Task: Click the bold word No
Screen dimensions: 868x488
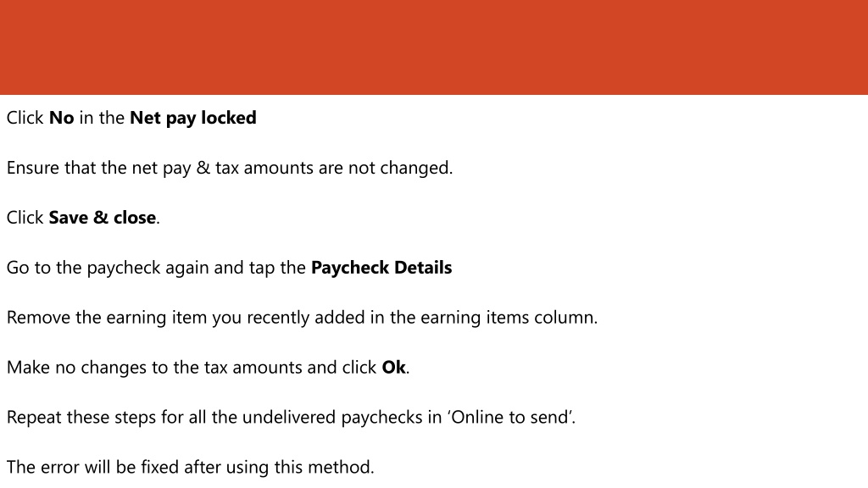Action: (61, 118)
